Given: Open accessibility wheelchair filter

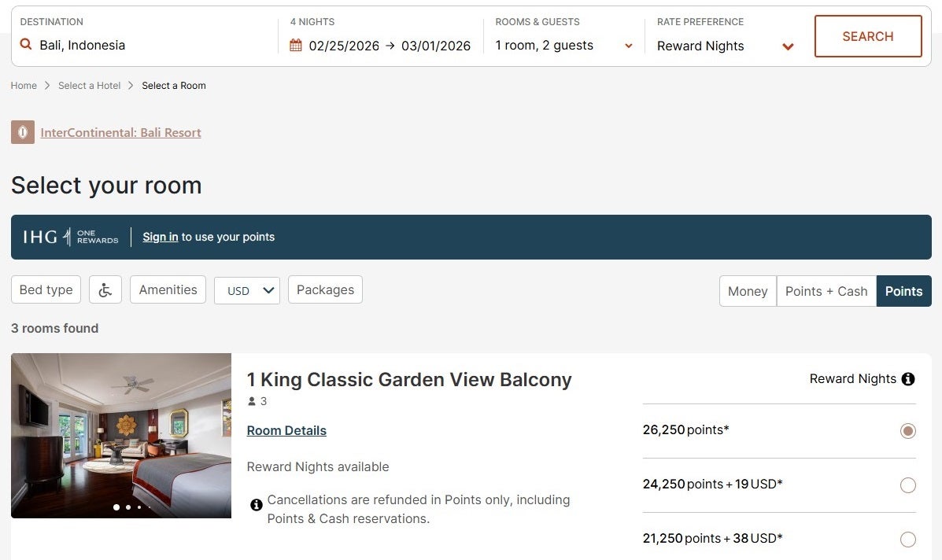Looking at the screenshot, I should 105,290.
